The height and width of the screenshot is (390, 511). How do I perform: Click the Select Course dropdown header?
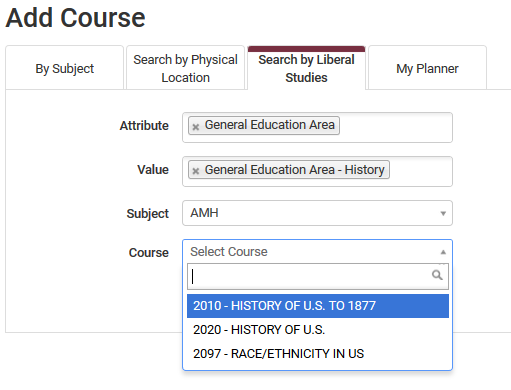[x=317, y=252]
